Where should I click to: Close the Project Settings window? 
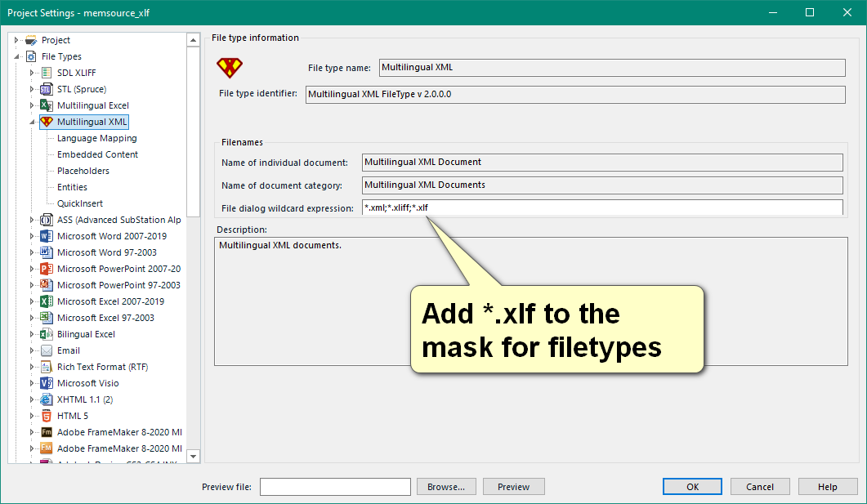pos(847,13)
